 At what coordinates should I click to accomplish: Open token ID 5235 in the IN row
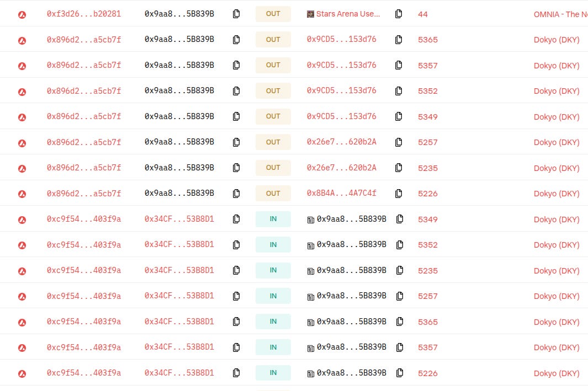[x=428, y=271]
